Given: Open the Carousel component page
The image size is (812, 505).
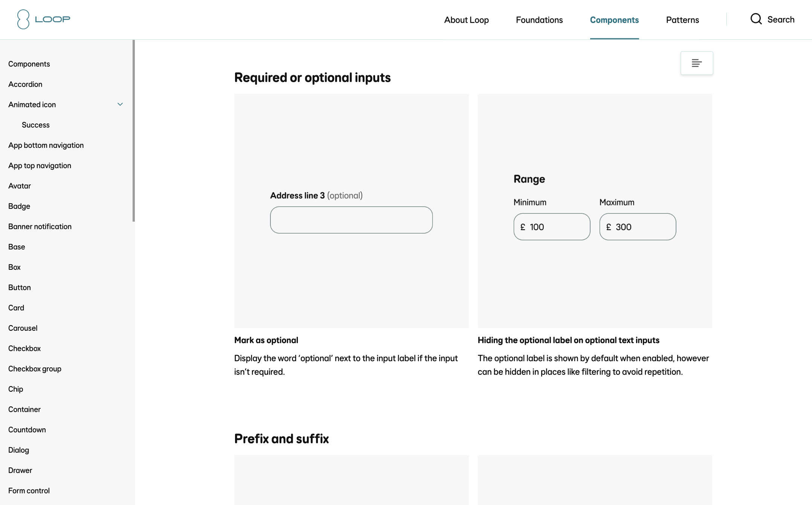Looking at the screenshot, I should pos(23,328).
